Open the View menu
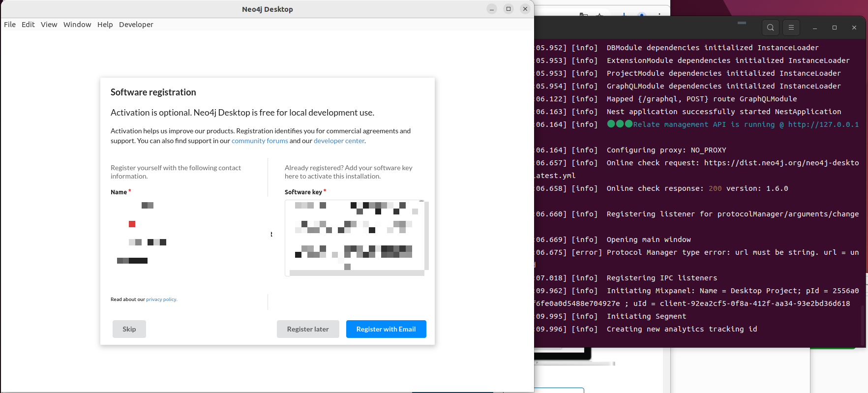The width and height of the screenshot is (868, 393). click(49, 25)
